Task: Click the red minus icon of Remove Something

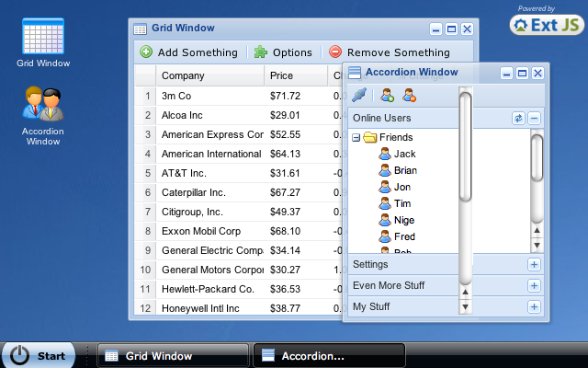Action: [x=335, y=52]
